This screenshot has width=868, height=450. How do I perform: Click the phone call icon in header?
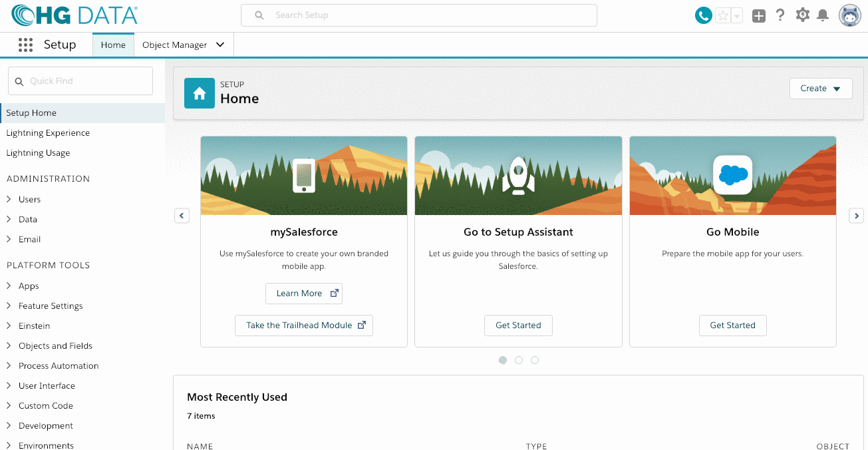703,15
